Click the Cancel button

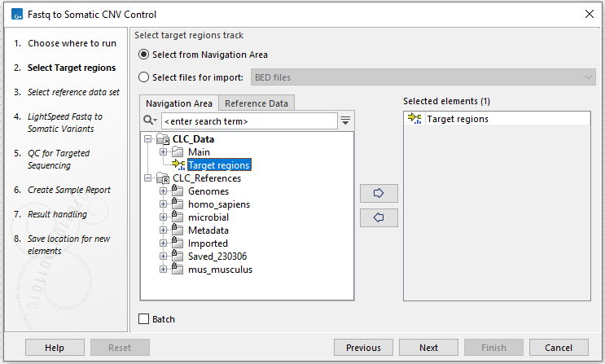click(559, 348)
